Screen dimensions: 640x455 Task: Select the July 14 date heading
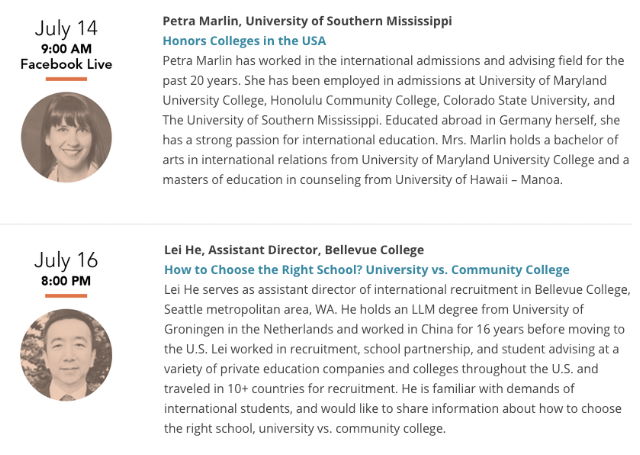pos(66,29)
